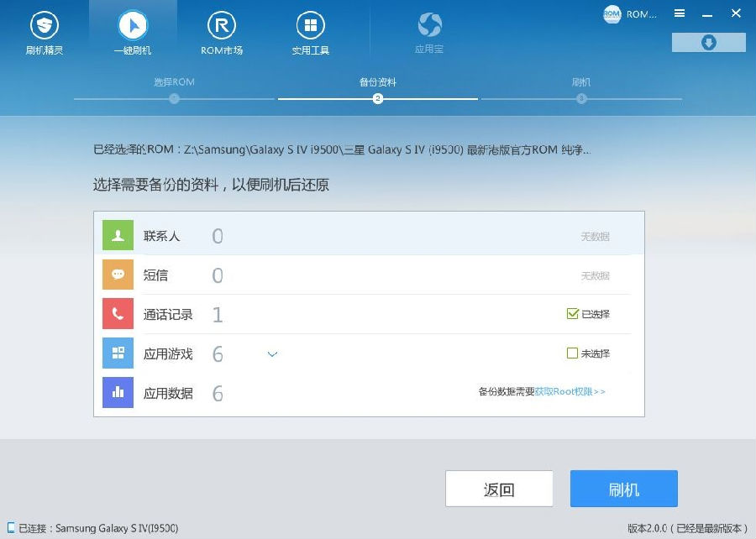
Task: Uncheck the 已选择 checkbox for 通话记录
Action: tap(572, 314)
